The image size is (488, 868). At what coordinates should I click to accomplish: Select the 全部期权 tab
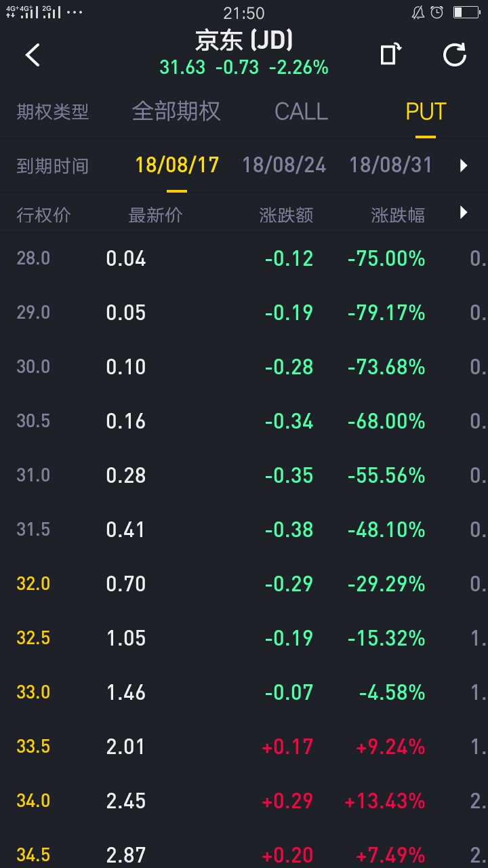point(176,111)
